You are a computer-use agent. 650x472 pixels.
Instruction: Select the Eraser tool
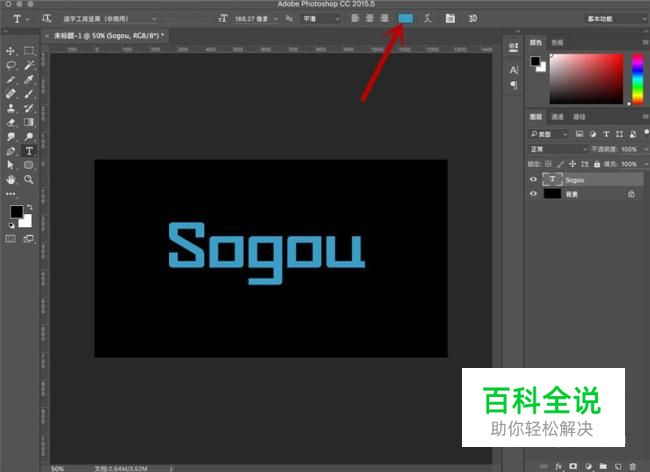pos(10,122)
